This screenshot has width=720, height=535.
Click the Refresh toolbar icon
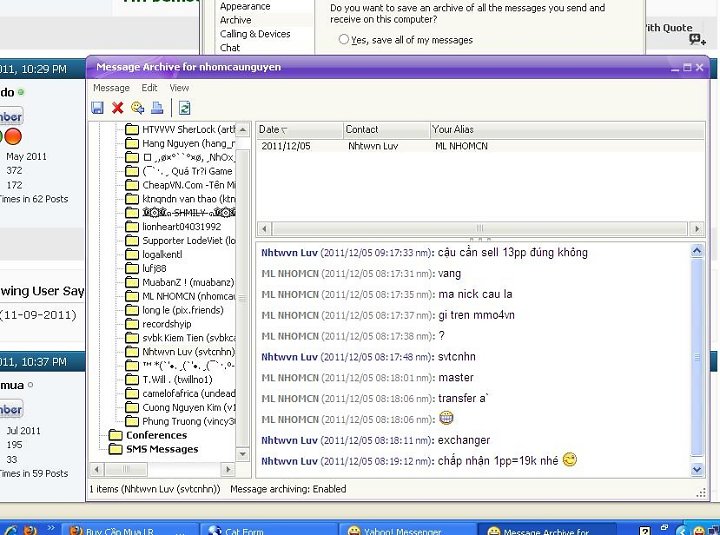coord(185,108)
